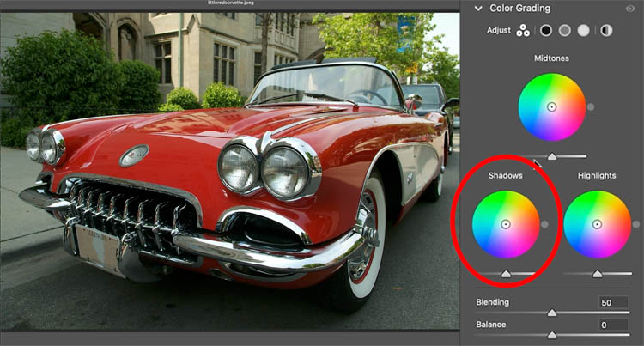Select the three-way Adjust mode icon
644x346 pixels.
(x=523, y=30)
